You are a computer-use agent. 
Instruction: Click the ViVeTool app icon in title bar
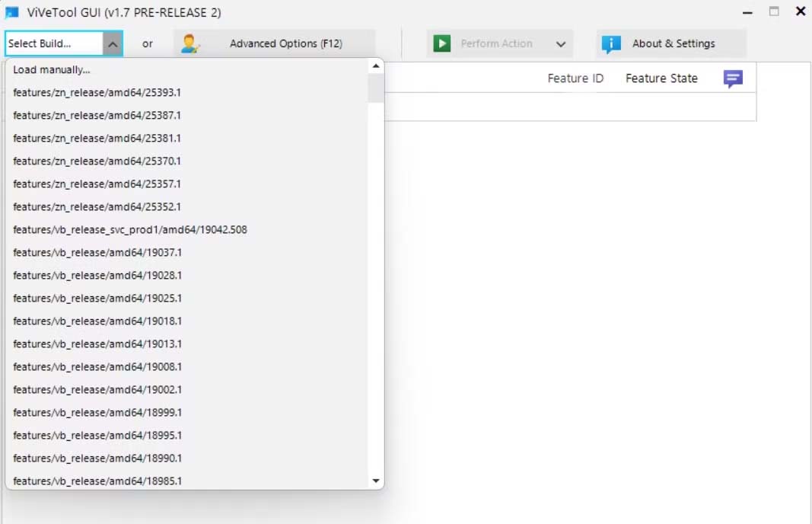click(x=12, y=12)
